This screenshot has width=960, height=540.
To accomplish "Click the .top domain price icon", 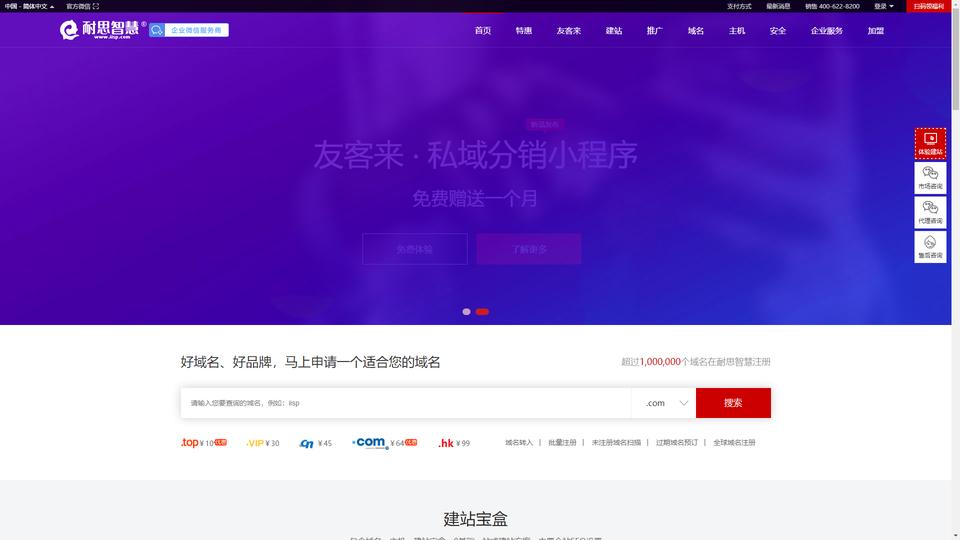I will pos(204,443).
